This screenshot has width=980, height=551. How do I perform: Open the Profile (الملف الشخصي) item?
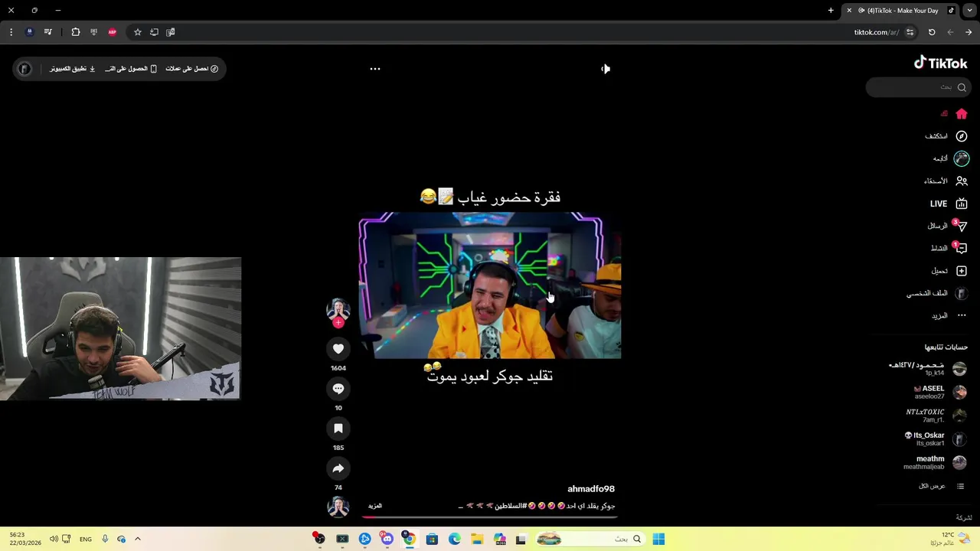(938, 293)
